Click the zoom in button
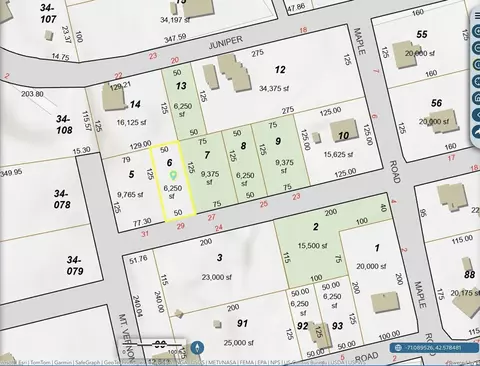The width and height of the screenshot is (480, 366). [477, 32]
